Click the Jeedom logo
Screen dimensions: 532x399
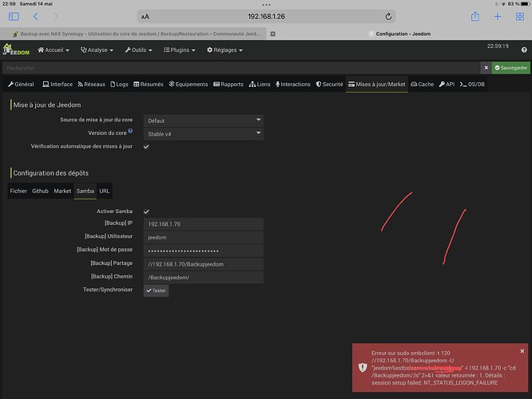coord(16,49)
